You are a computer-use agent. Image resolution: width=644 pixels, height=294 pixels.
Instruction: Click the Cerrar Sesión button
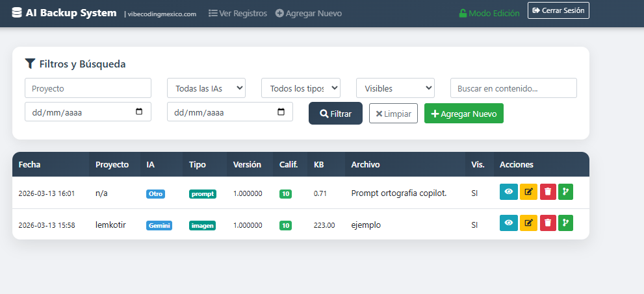[x=558, y=10]
